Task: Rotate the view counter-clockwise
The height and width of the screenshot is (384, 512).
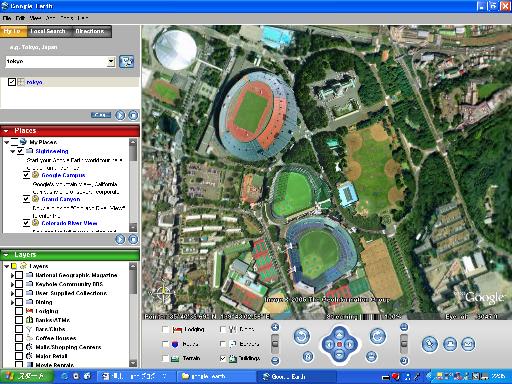Action: pos(302,336)
